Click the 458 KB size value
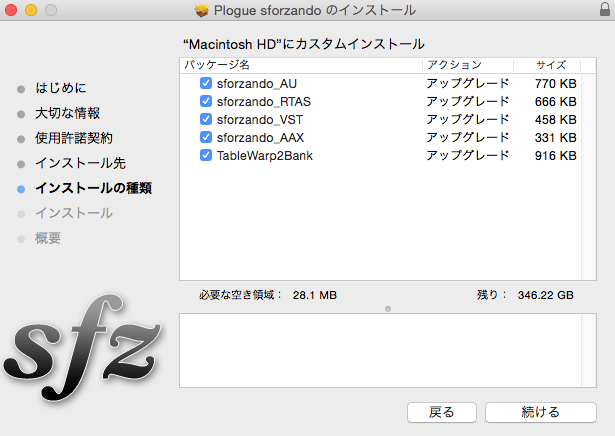The width and height of the screenshot is (615, 436). coord(555,120)
